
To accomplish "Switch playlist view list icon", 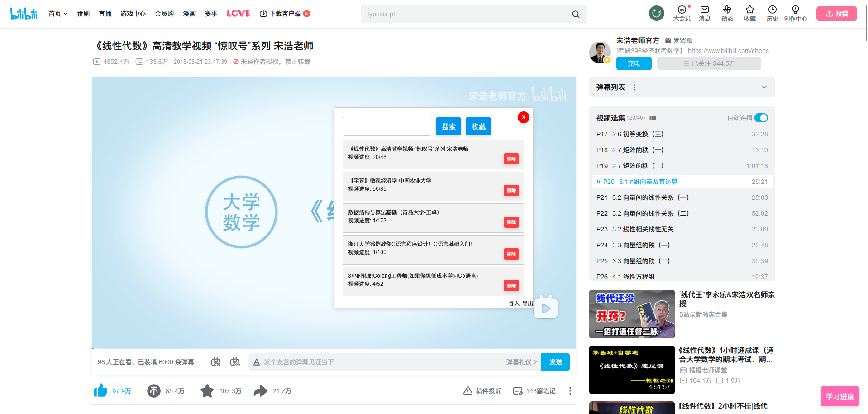I will (653, 118).
